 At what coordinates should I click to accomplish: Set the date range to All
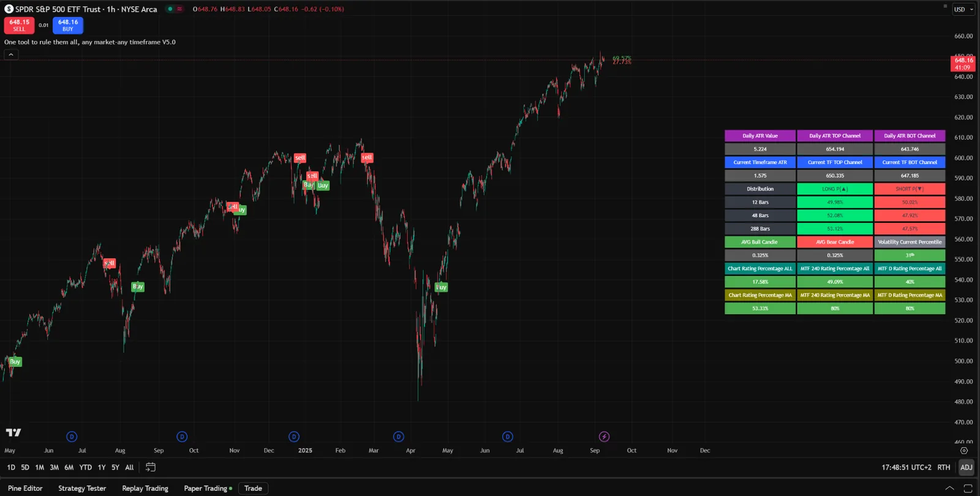pyautogui.click(x=129, y=467)
